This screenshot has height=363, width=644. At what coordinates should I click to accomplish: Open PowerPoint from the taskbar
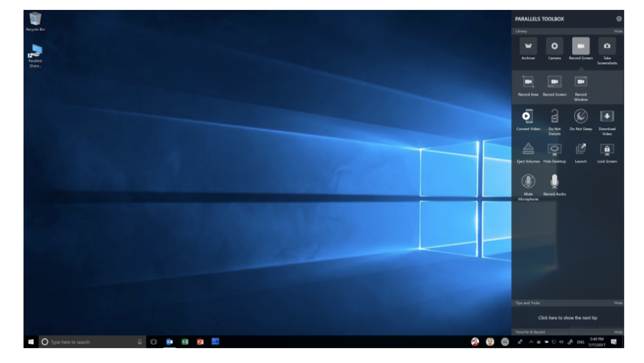point(200,341)
